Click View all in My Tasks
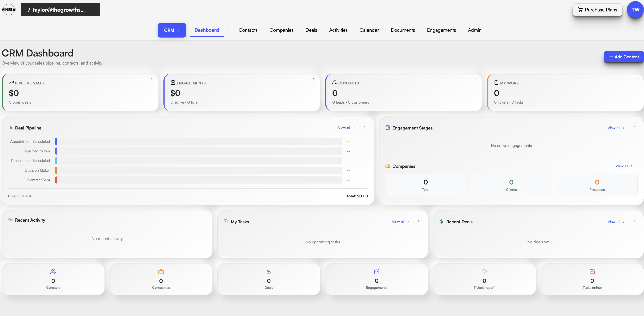 [400, 222]
